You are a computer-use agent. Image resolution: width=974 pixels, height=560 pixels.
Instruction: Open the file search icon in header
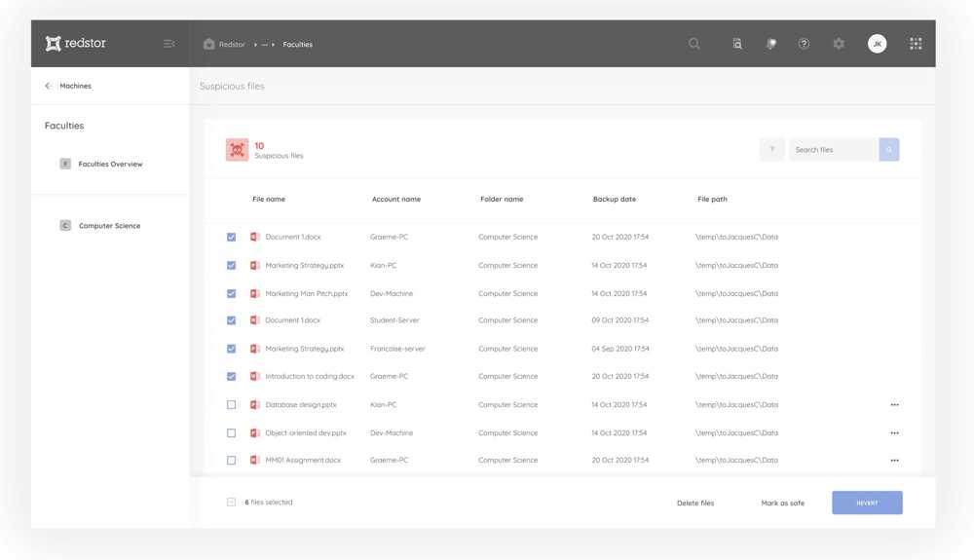coord(737,44)
